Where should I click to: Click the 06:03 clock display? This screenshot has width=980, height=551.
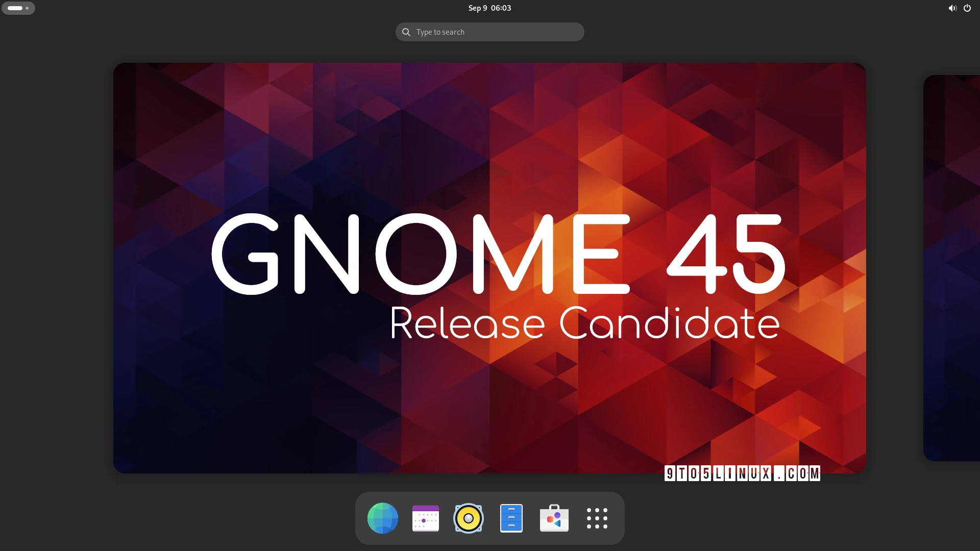[x=501, y=8]
